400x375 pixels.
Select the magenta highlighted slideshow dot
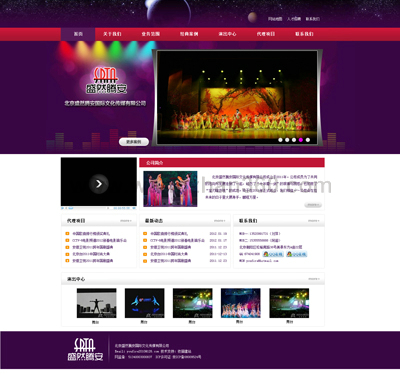[301, 140]
